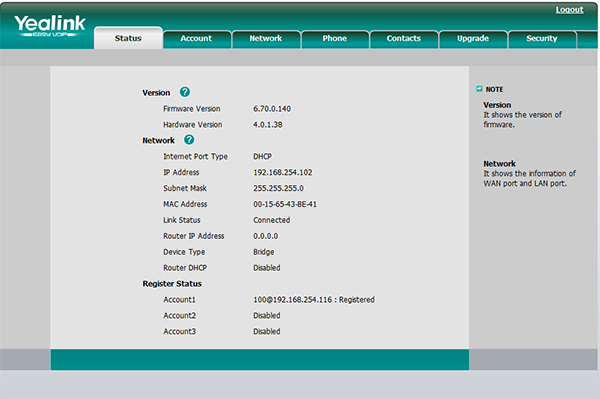Click the Bridge device type value
Viewport: 600px width, 399px height.
264,252
